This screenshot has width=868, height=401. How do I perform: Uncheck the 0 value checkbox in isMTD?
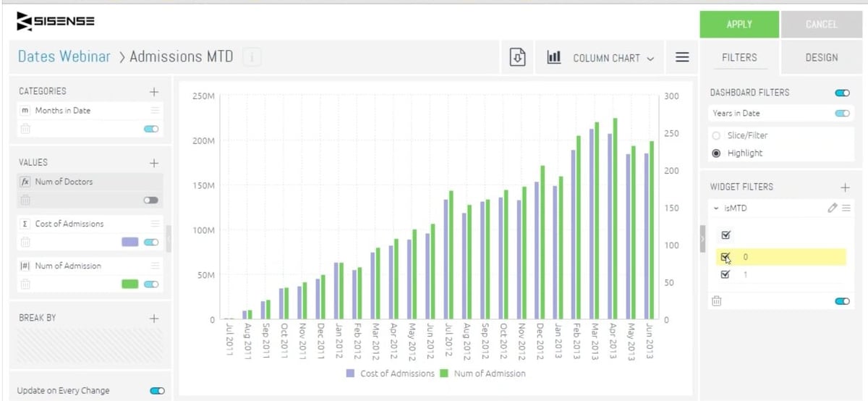pyautogui.click(x=726, y=257)
